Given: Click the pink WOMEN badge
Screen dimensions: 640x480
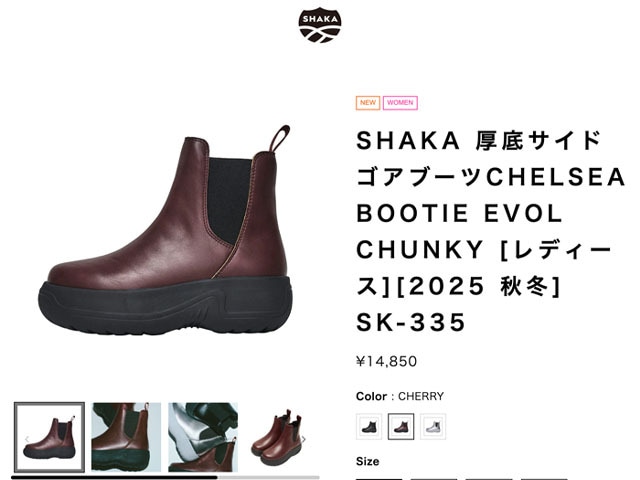Looking at the screenshot, I should coord(400,102).
